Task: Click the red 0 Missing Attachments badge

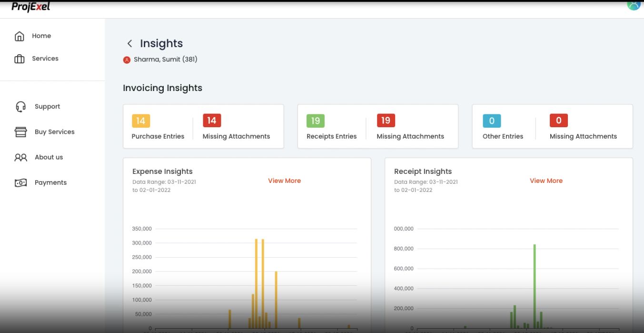Action: (559, 121)
